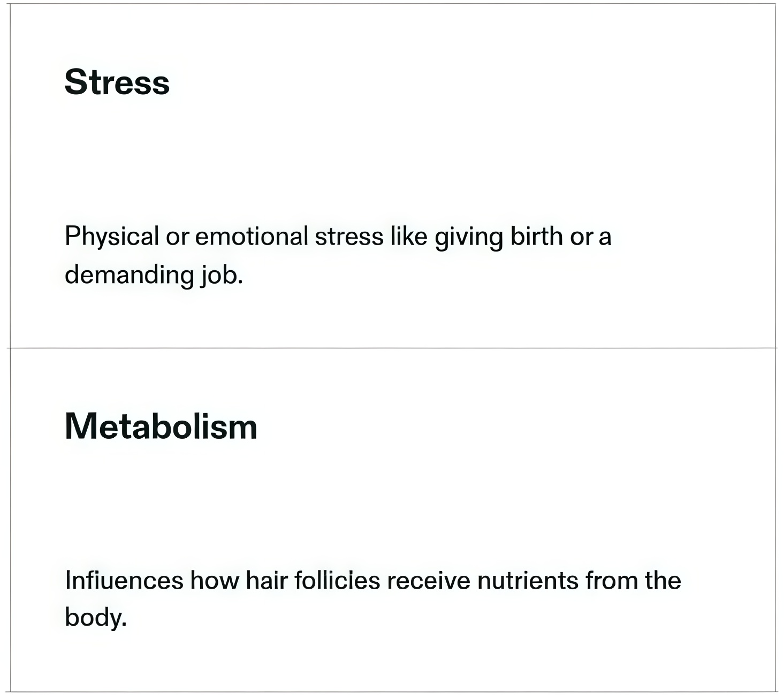Click the Stress heading
The image size is (784, 700).
point(117,82)
